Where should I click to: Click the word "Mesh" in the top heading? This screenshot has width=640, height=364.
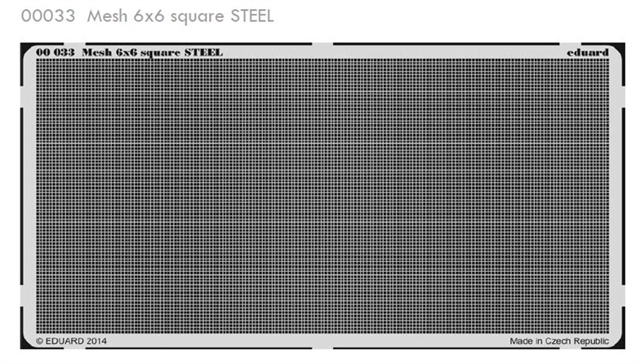point(86,16)
